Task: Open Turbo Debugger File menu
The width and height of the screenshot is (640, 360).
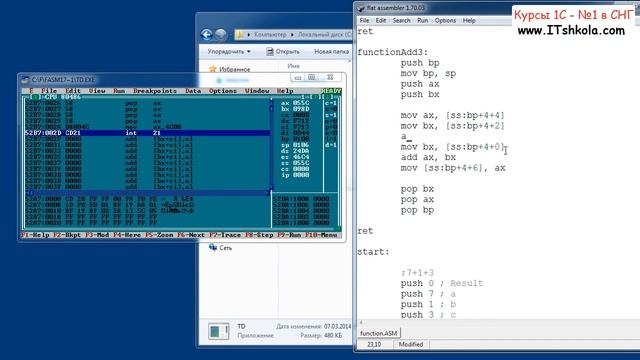Action: click(49, 91)
